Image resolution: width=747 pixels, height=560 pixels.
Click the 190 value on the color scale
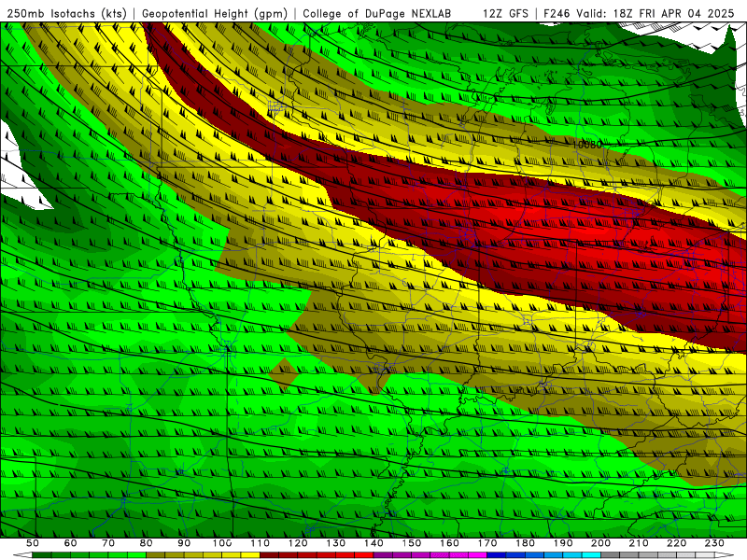(563, 543)
